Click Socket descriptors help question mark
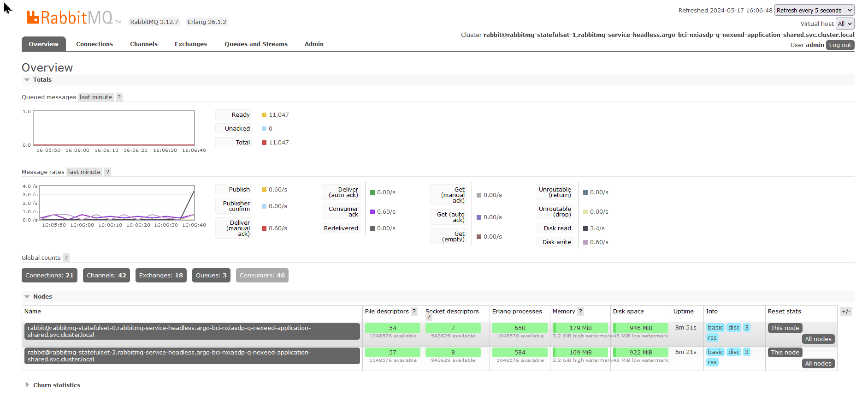This screenshot has width=868, height=396. tap(429, 317)
